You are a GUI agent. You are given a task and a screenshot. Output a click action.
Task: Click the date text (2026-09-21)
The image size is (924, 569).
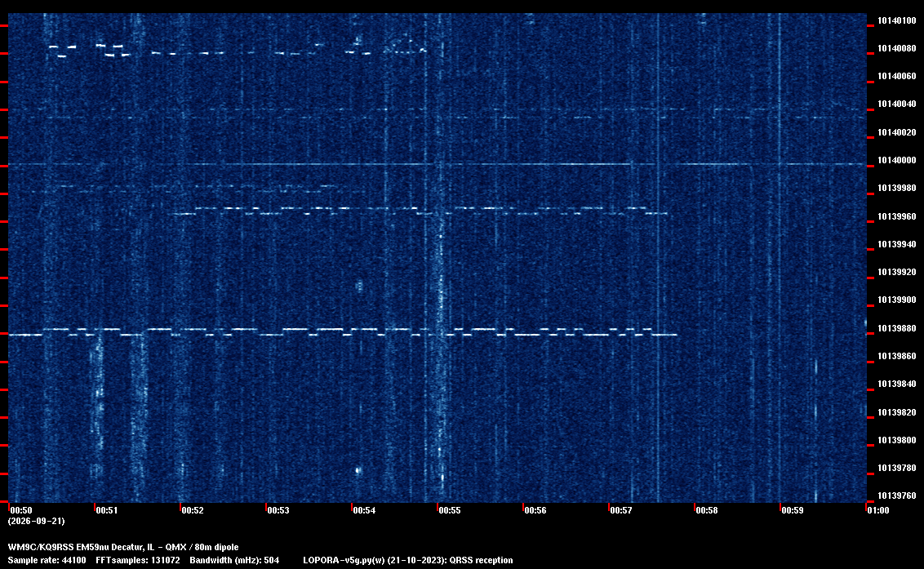(36, 521)
